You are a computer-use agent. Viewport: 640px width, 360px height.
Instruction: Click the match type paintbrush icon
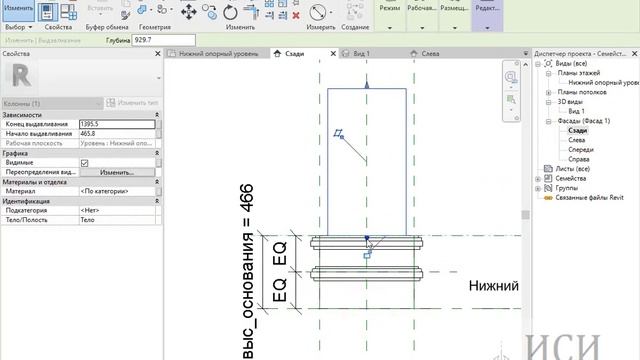(126, 16)
